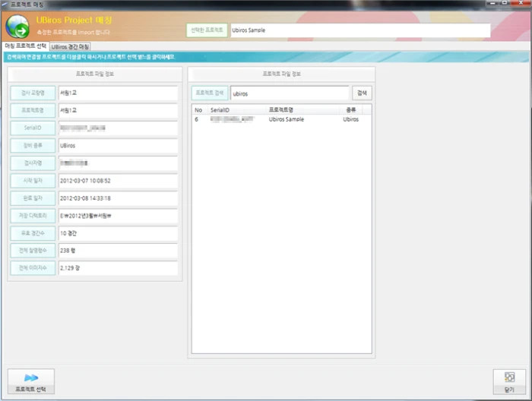Click the SerialID value field in left panel
The image size is (532, 401).
(118, 128)
